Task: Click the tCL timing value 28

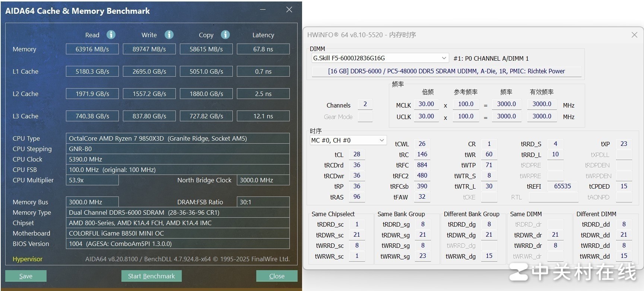Action: 357,154
